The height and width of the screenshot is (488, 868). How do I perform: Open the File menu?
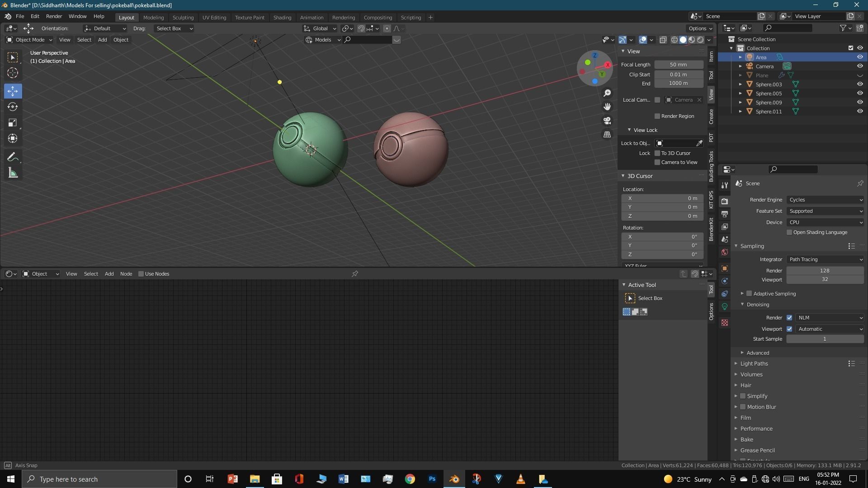[x=20, y=16]
